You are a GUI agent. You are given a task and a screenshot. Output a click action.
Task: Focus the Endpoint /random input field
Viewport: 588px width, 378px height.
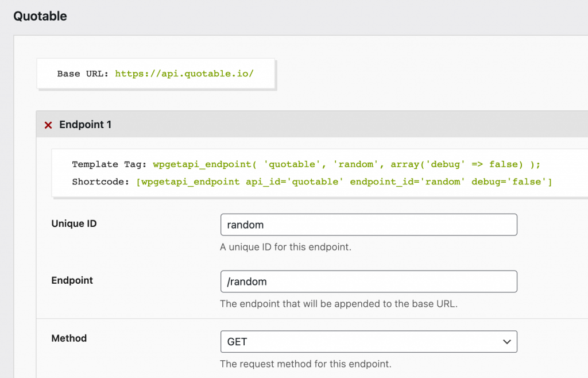click(369, 281)
